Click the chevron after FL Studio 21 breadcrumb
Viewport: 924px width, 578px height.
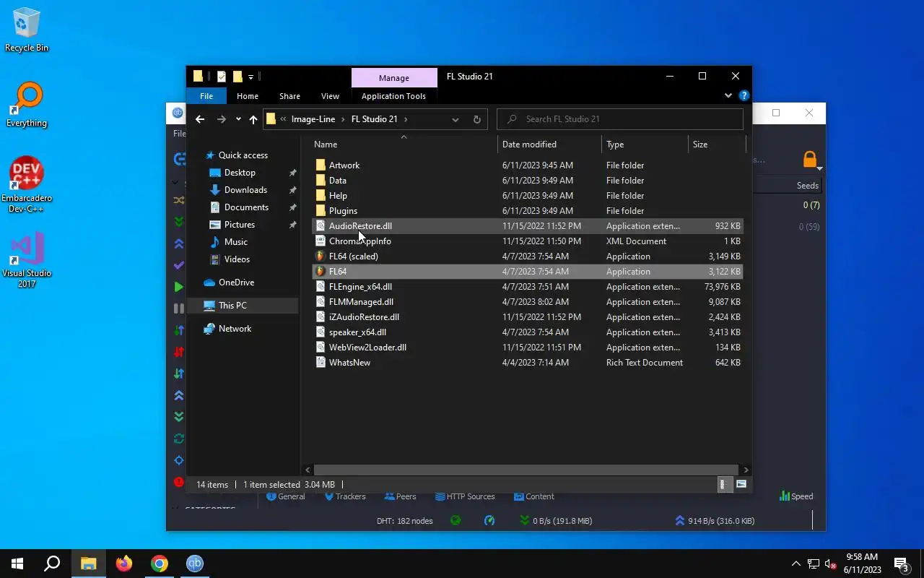point(406,119)
